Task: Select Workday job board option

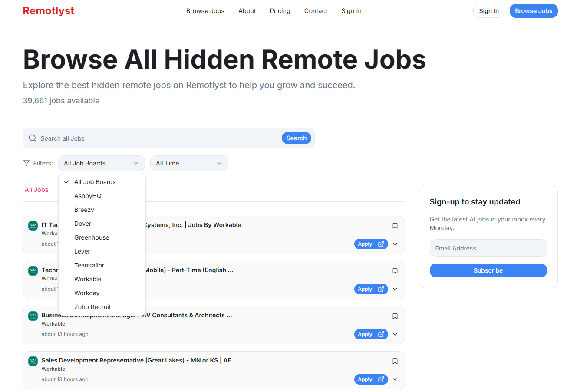Action: [x=102, y=293]
